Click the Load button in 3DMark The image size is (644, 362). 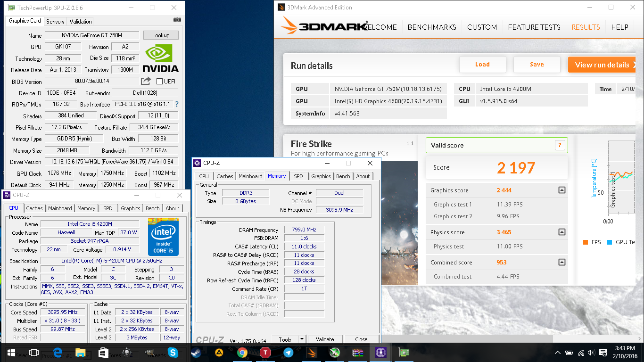pyautogui.click(x=482, y=65)
